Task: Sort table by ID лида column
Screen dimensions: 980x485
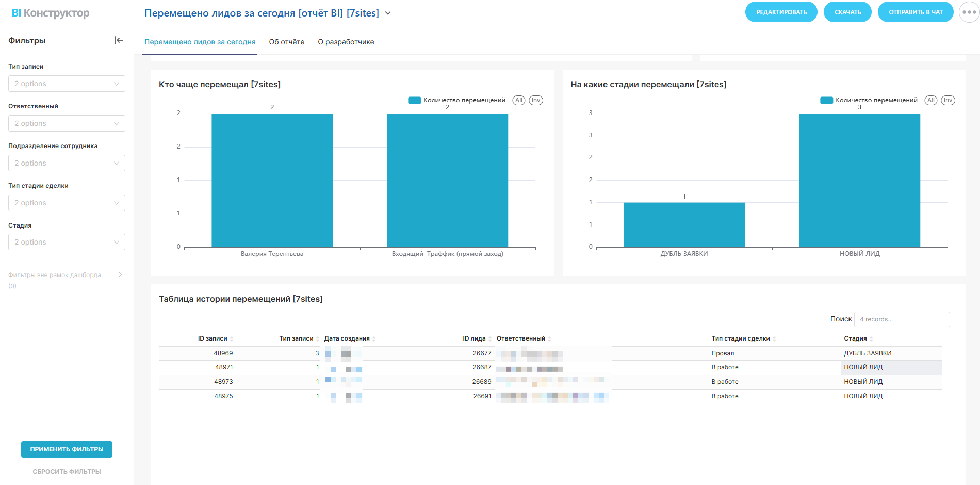Action: 474,338
